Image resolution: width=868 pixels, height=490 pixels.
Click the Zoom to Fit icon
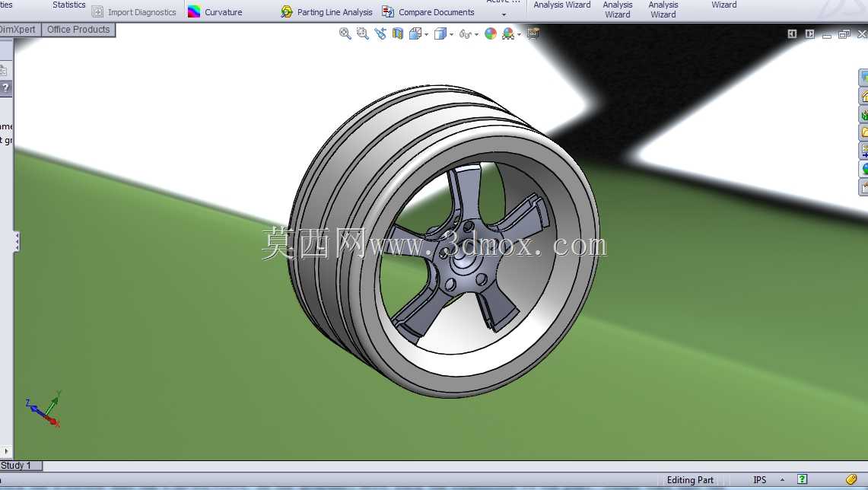tap(345, 33)
